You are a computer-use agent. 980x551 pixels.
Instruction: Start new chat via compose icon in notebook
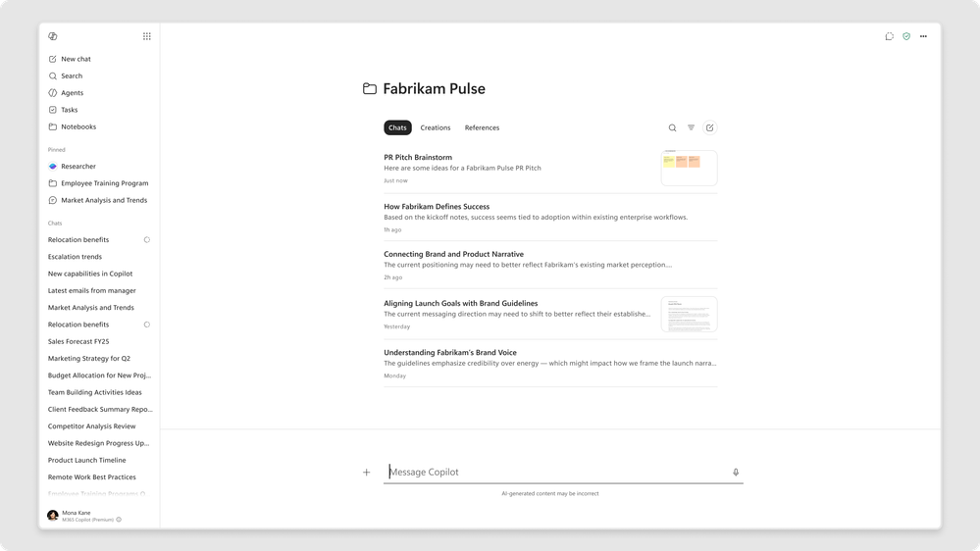point(710,128)
